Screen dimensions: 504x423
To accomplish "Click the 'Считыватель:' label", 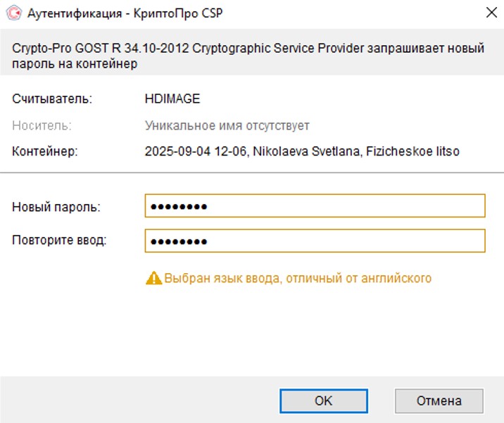I will coord(52,99).
